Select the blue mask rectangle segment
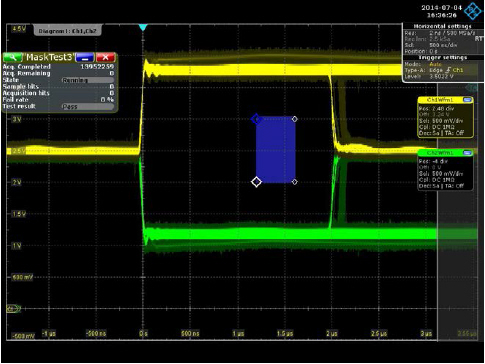 pyautogui.click(x=276, y=150)
